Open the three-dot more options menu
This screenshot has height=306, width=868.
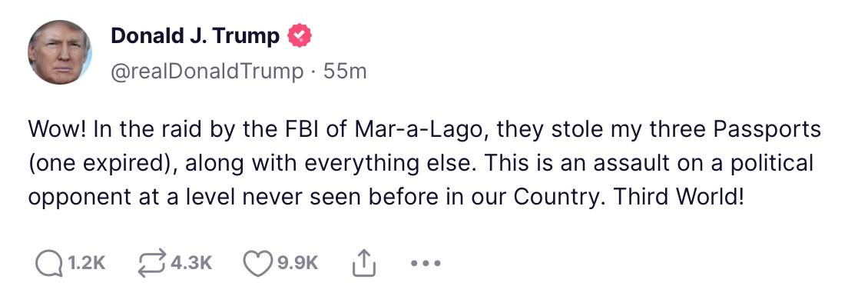pyautogui.click(x=426, y=263)
